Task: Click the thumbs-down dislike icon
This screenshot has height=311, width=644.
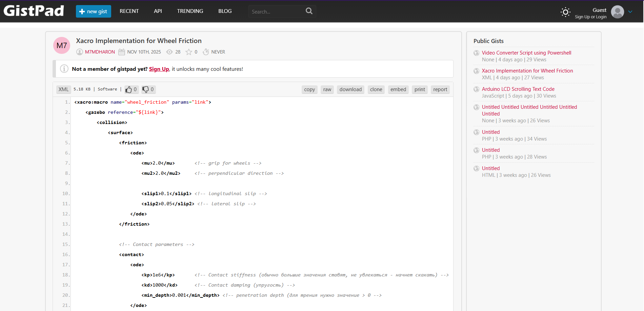Action: (145, 89)
